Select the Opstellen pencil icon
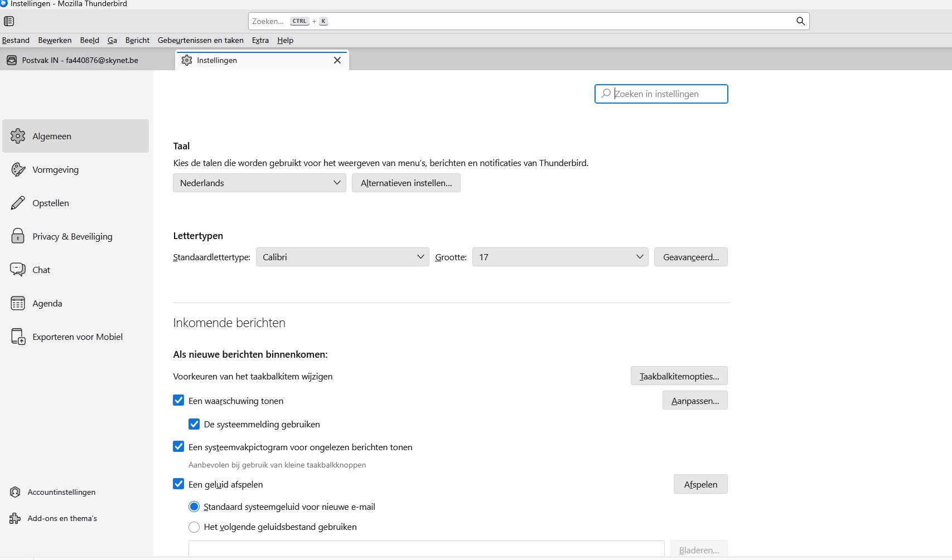 (18, 203)
